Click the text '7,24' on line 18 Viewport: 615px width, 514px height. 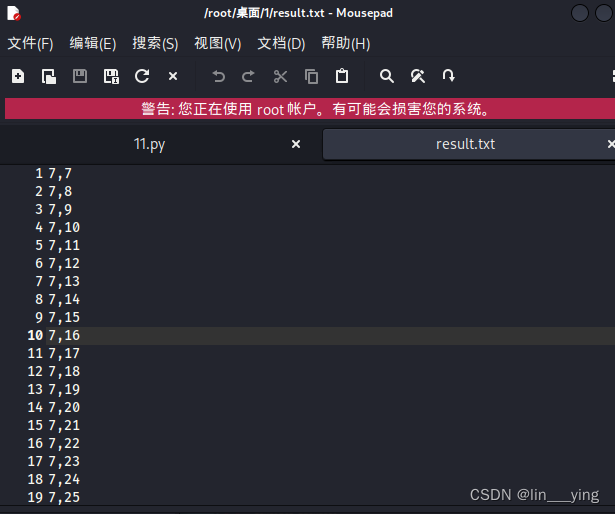pyautogui.click(x=64, y=479)
